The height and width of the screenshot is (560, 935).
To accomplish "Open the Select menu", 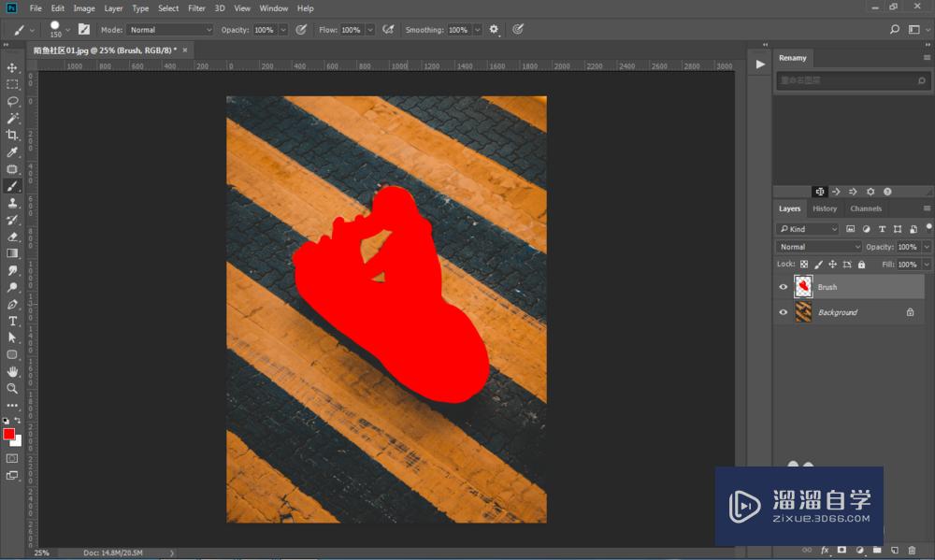I will (168, 8).
